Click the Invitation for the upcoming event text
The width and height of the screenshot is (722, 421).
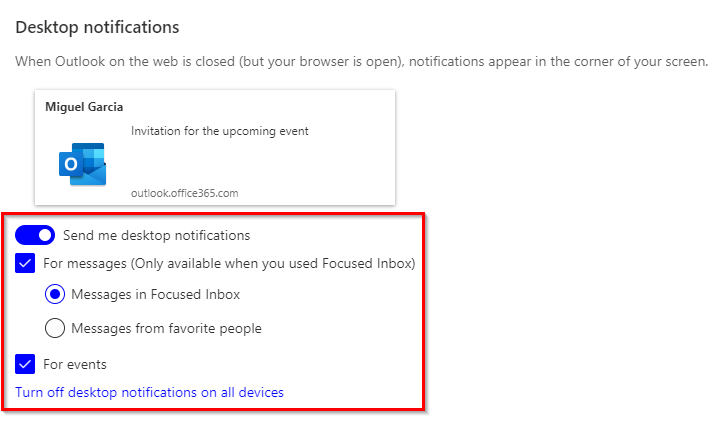point(219,131)
